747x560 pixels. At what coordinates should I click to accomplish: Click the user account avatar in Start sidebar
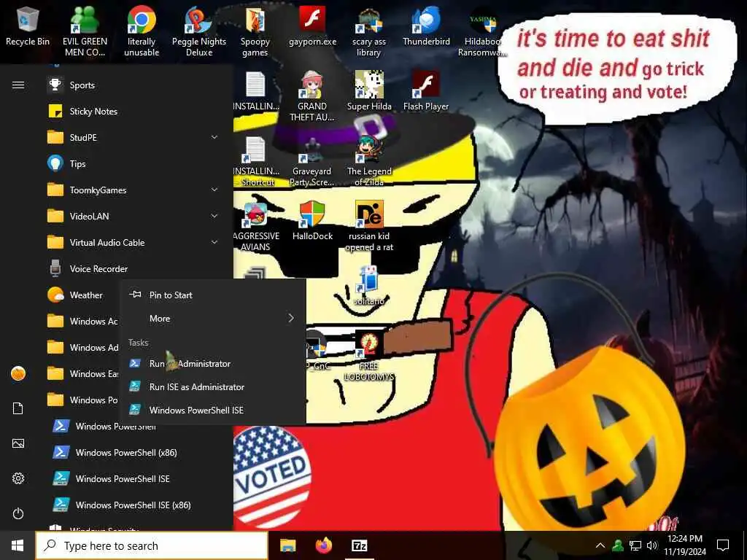tap(18, 373)
